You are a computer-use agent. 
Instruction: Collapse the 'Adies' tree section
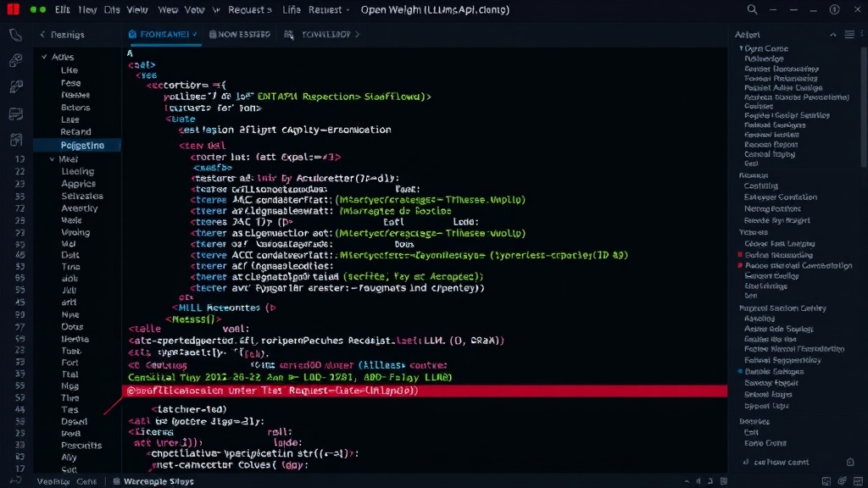click(x=44, y=57)
